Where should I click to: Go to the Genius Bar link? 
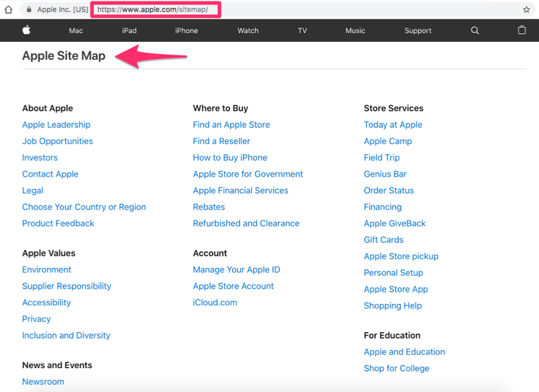point(385,174)
